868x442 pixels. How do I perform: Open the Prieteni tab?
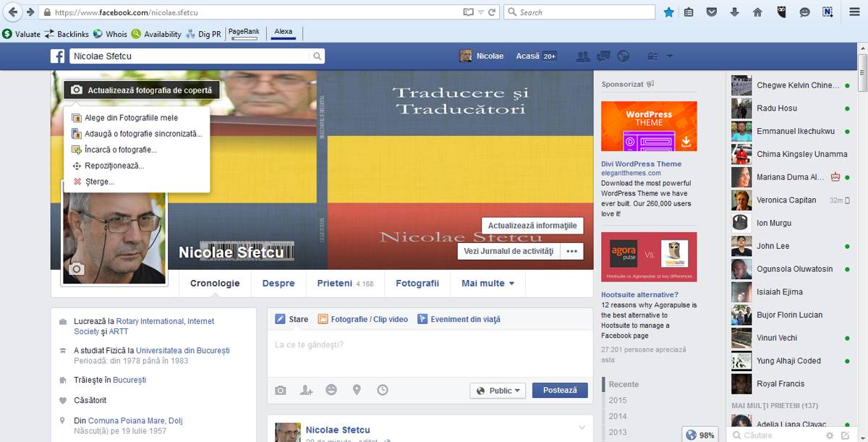click(345, 284)
